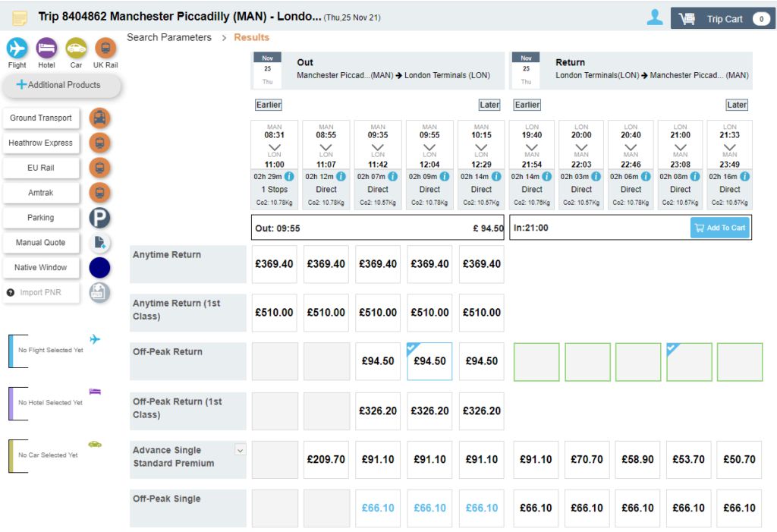Select £94.50 Off-Peak Return for 09:55 train
Viewport: 777px width, 532px height.
tap(429, 361)
